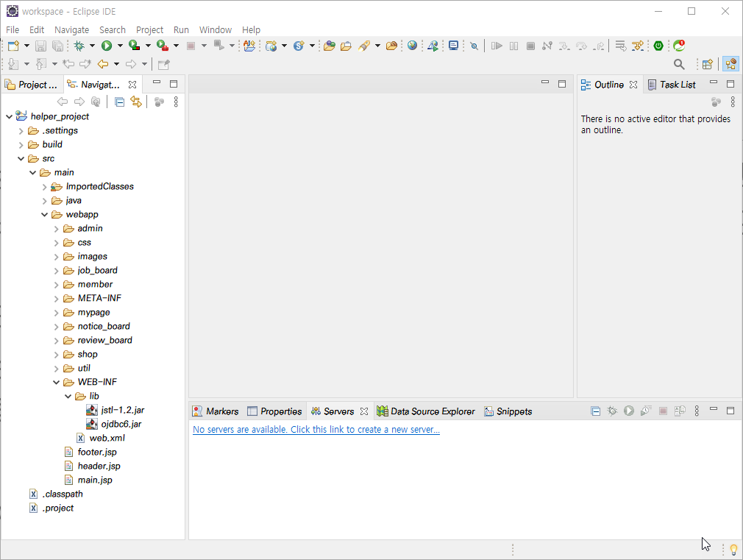This screenshot has width=743, height=560.
Task: Click the lightbulb tip icon in status bar
Action: (734, 550)
